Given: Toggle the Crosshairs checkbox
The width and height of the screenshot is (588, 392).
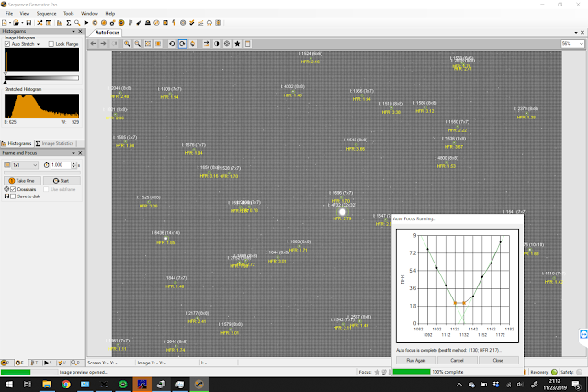Looking at the screenshot, I should coord(13,189).
